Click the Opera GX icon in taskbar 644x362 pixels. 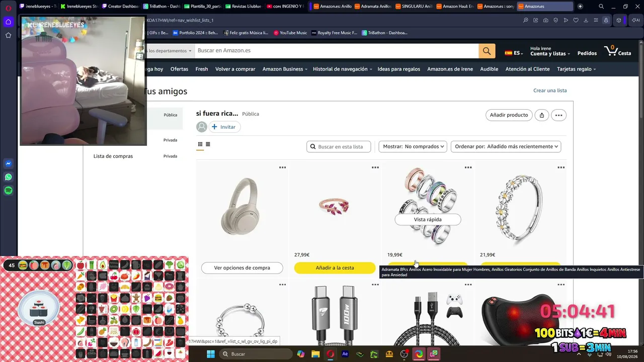330,354
